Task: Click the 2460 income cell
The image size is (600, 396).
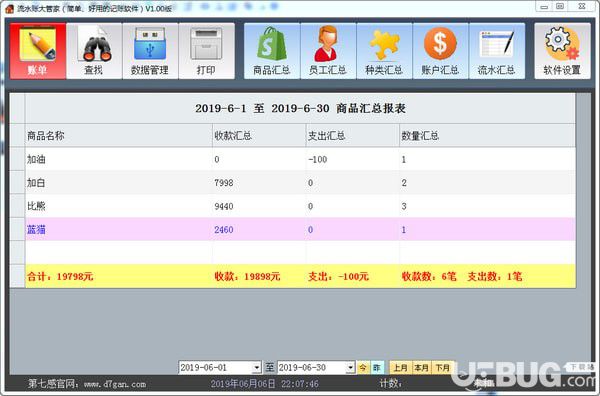Action: click(259, 230)
